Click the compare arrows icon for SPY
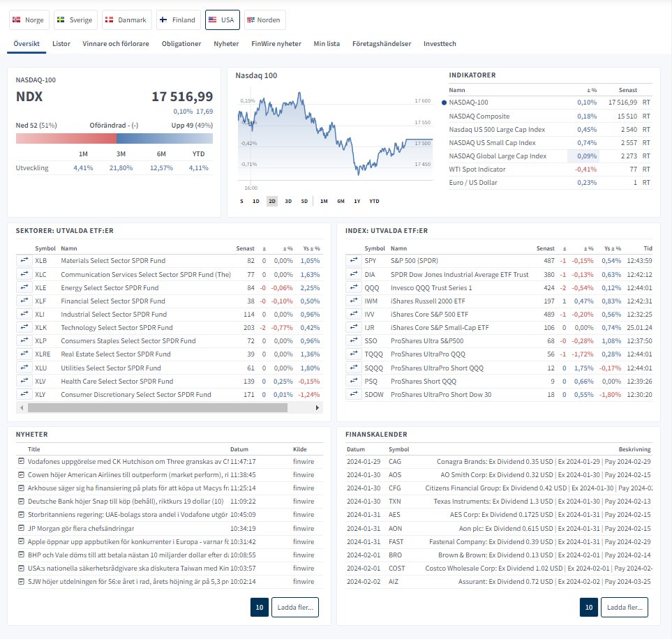 click(354, 260)
